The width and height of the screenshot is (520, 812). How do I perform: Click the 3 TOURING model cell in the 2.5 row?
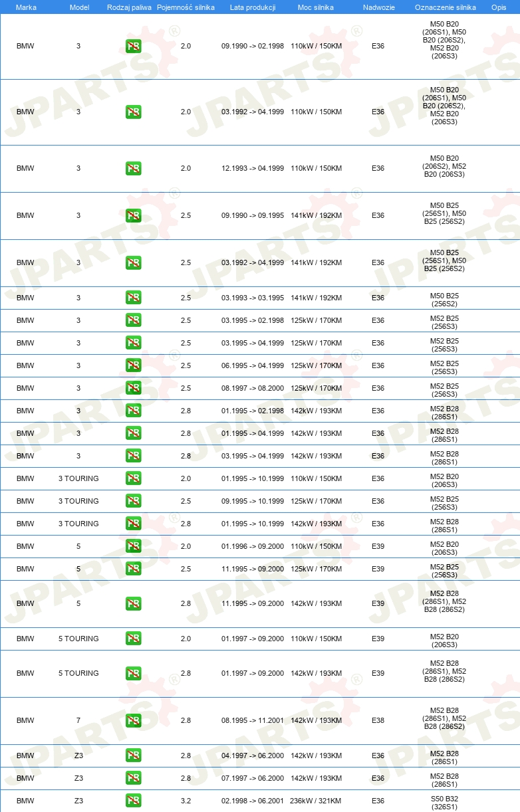point(78,501)
